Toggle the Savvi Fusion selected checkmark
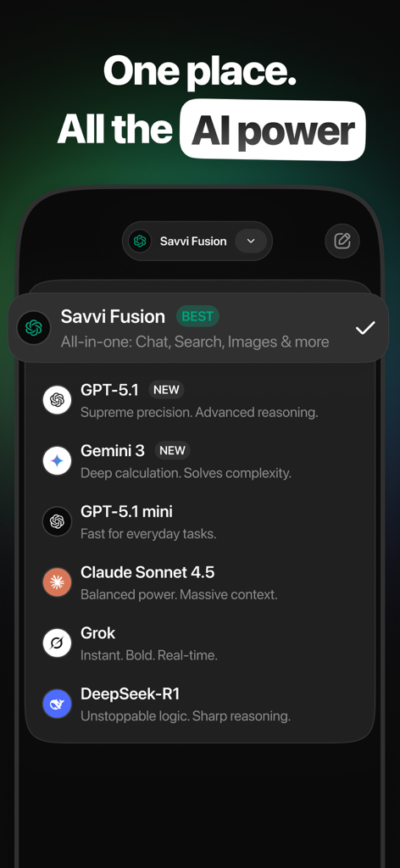This screenshot has width=400, height=868. pos(365,328)
